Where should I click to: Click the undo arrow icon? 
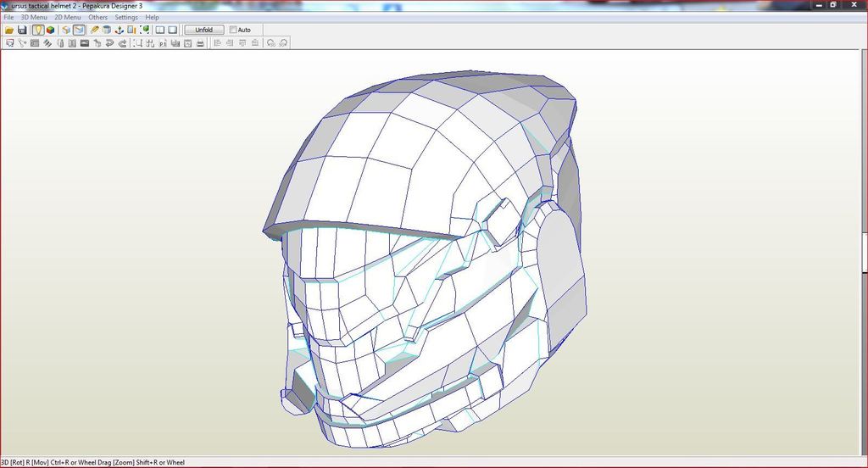109,43
